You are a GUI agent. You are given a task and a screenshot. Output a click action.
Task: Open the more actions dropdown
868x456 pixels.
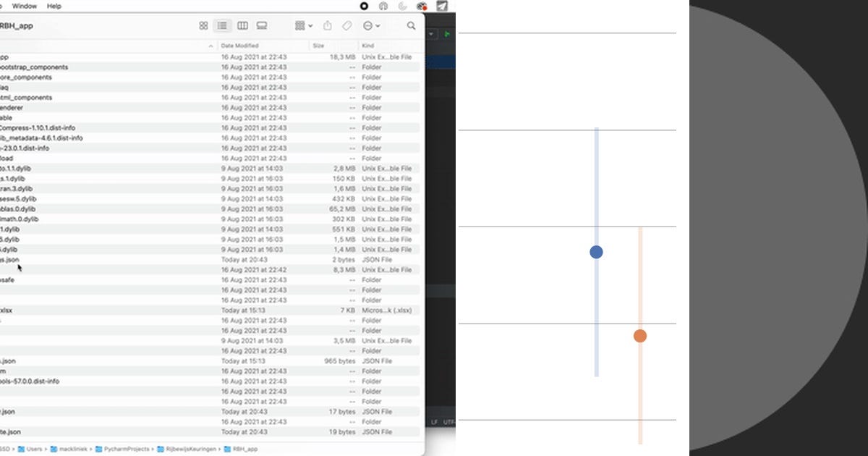[x=370, y=26]
